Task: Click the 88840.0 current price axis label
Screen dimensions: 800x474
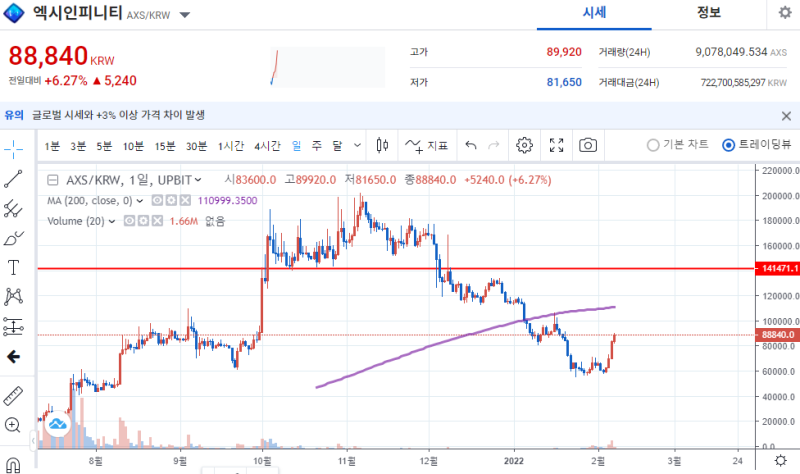Action: 778,335
